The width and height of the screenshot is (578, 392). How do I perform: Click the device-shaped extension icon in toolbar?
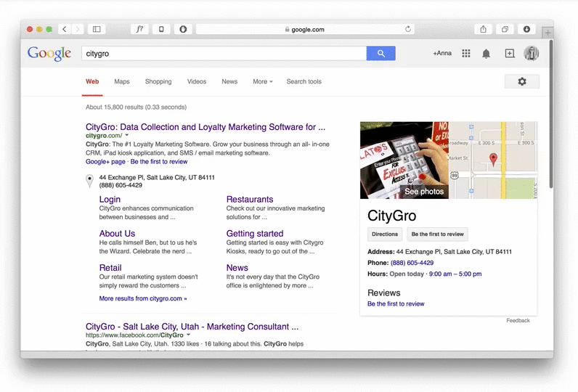click(161, 29)
